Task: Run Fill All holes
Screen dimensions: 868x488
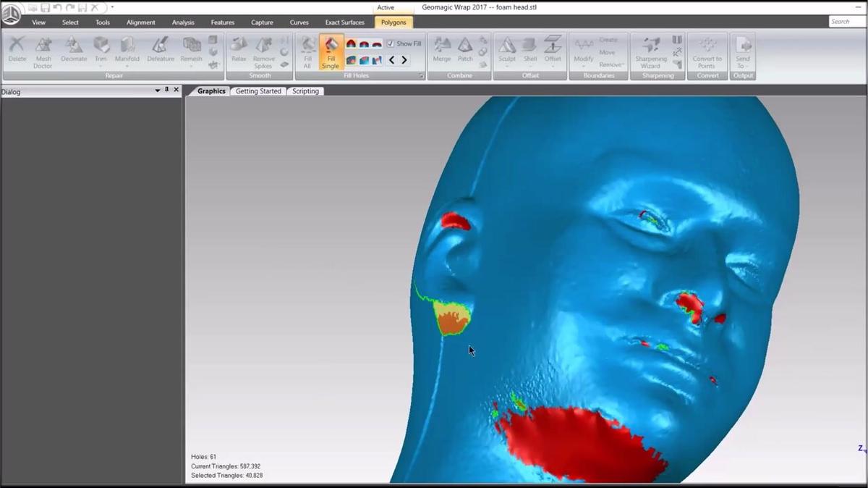Action: point(307,52)
